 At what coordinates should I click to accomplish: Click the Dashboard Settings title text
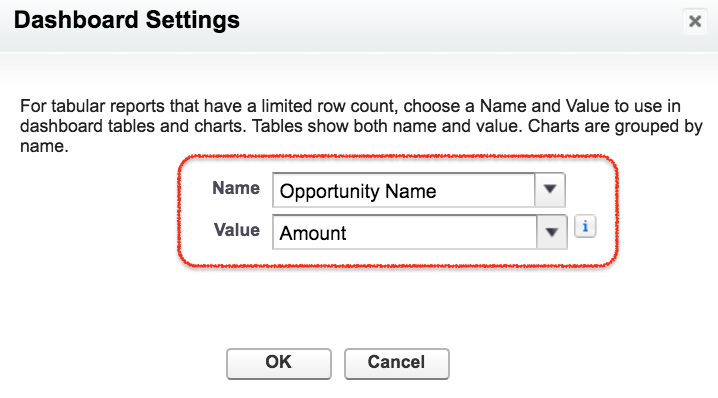126,20
